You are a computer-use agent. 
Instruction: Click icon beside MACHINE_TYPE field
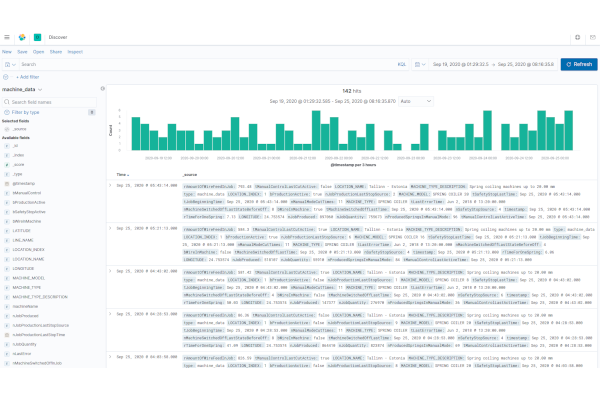point(7,287)
